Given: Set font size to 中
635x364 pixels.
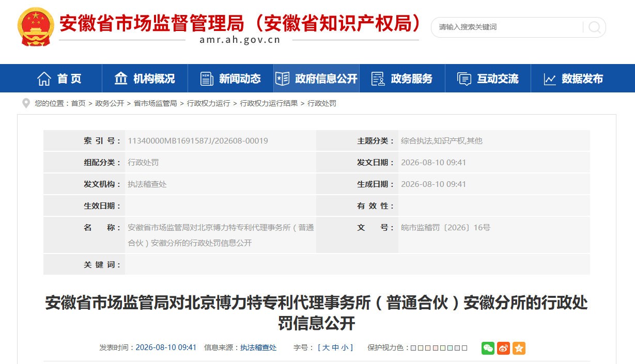Looking at the screenshot, I should tap(335, 347).
